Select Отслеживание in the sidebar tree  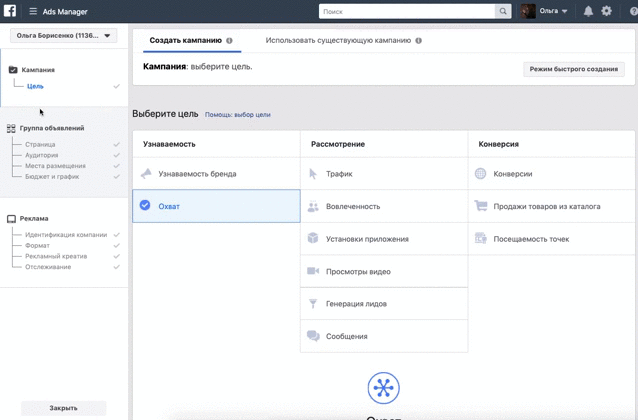pos(48,267)
